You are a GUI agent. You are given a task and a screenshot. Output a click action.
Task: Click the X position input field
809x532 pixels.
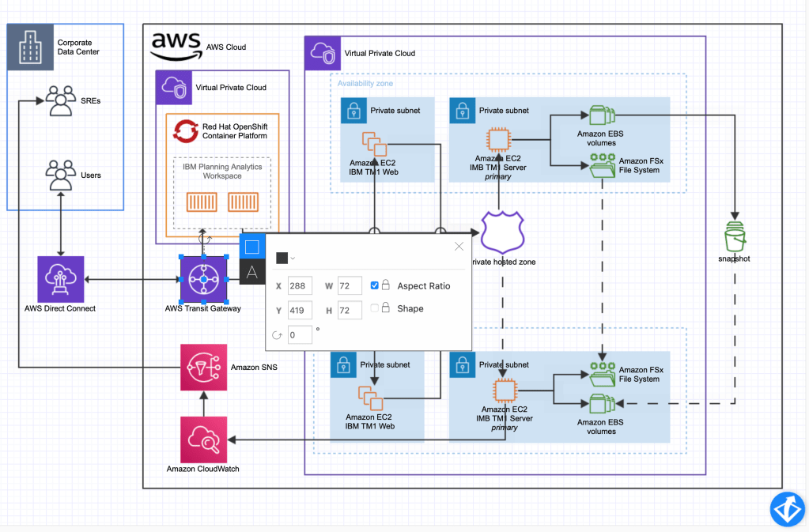pos(300,285)
